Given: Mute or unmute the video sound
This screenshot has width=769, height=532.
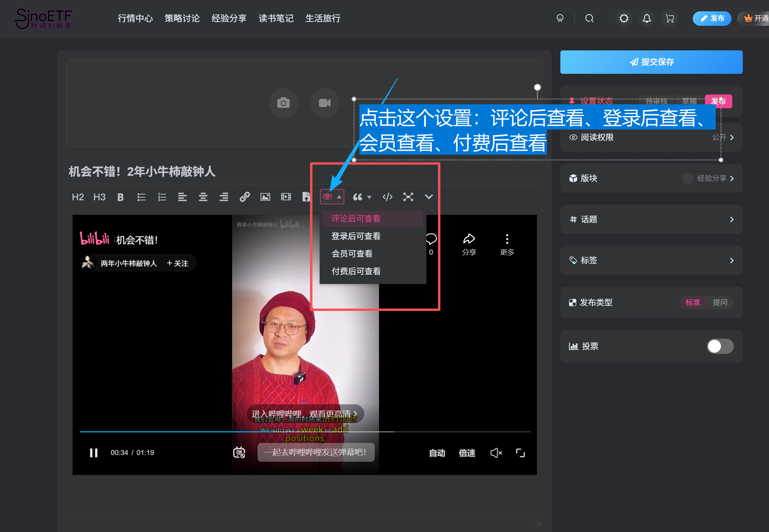Looking at the screenshot, I should tap(496, 453).
